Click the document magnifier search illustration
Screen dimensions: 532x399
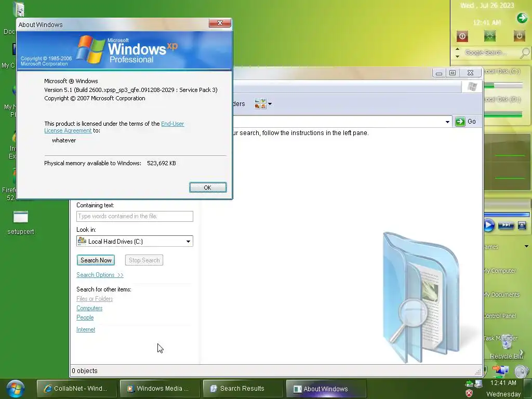click(x=421, y=297)
